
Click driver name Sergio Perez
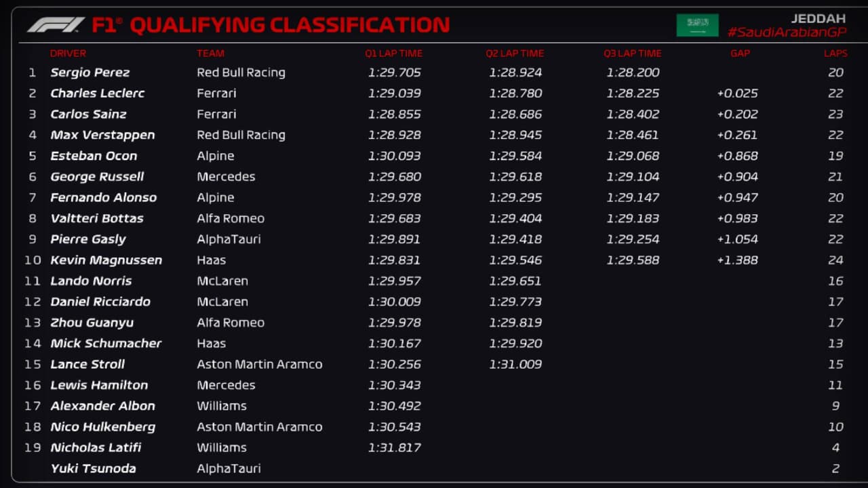tap(90, 73)
